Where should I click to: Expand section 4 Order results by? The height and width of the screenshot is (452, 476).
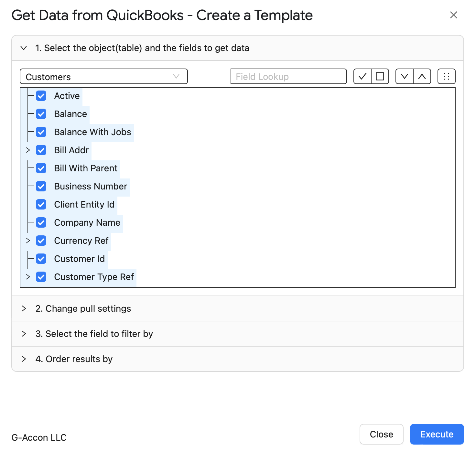[x=238, y=359]
